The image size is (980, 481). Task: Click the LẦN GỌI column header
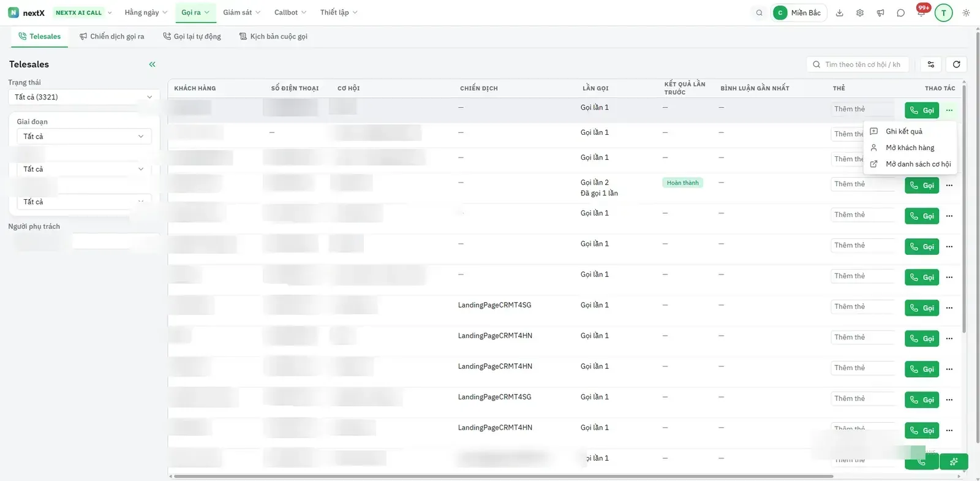(x=595, y=88)
